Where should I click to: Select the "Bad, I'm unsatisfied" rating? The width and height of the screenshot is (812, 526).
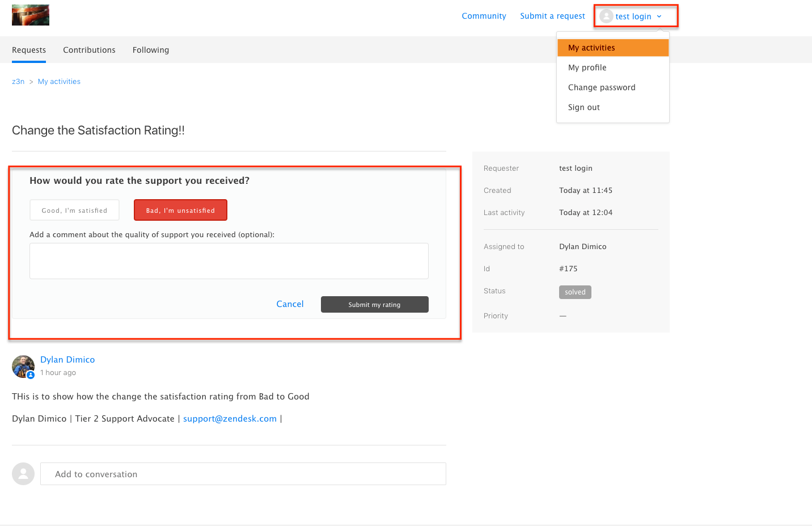(x=180, y=211)
